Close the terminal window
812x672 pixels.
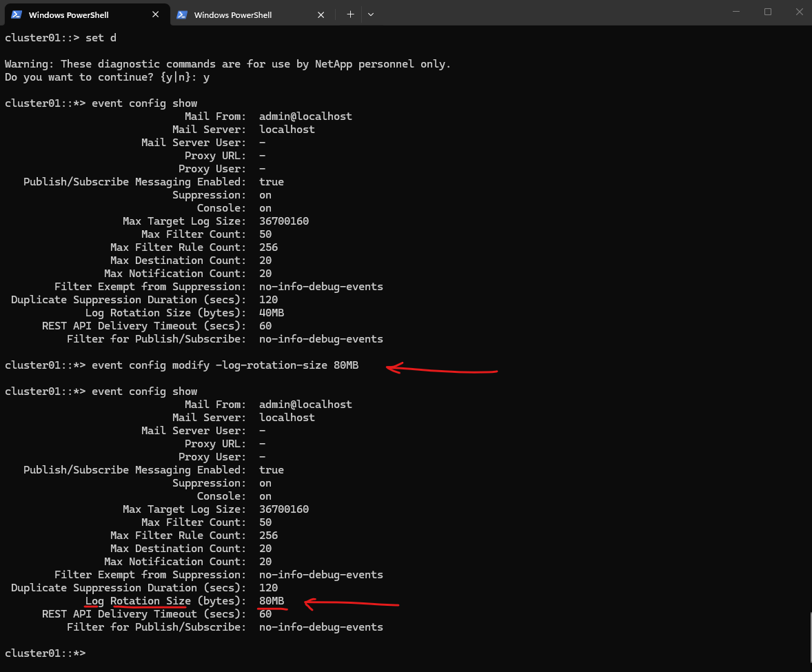point(798,12)
